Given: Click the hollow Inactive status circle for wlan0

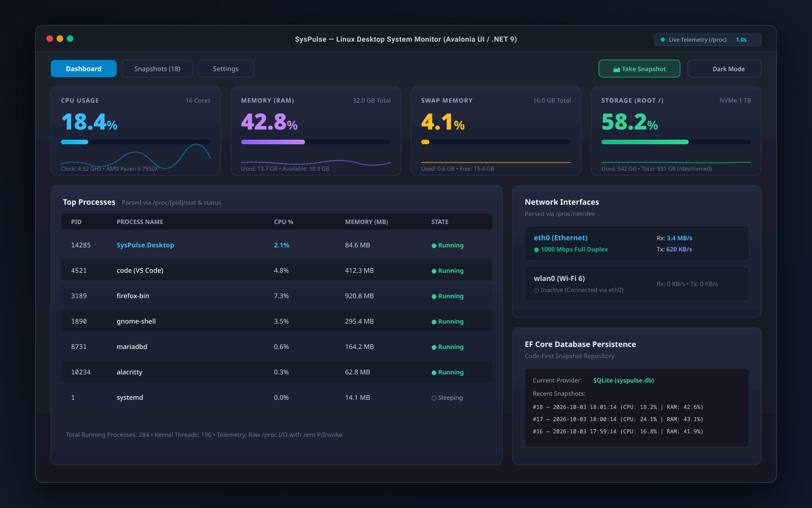Looking at the screenshot, I should point(536,291).
